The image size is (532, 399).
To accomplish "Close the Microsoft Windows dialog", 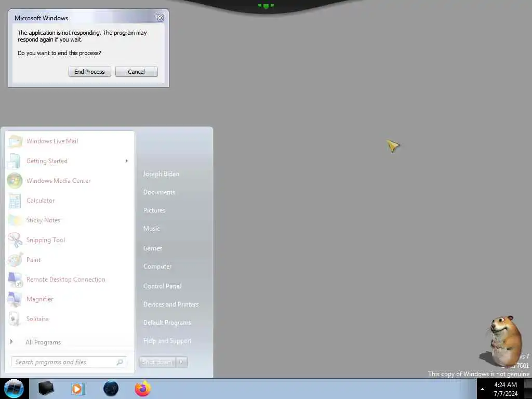I will pos(160,18).
